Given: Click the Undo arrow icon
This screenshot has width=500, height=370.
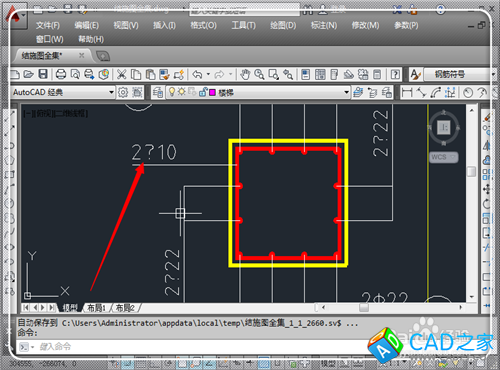Looking at the screenshot, I should (x=197, y=74).
